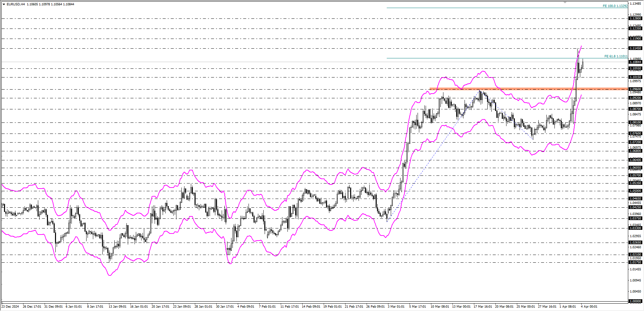
Task: Click the 1.10150 price level label
Action: [x=635, y=77]
